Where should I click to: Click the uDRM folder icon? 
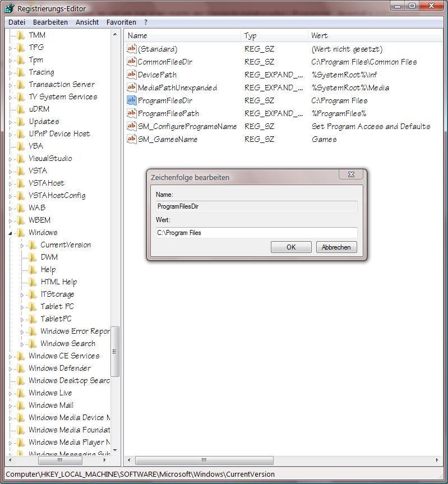coord(21,109)
